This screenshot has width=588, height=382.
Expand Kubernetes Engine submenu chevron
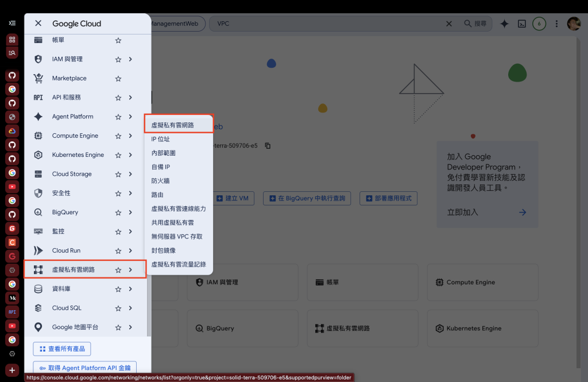(130, 155)
